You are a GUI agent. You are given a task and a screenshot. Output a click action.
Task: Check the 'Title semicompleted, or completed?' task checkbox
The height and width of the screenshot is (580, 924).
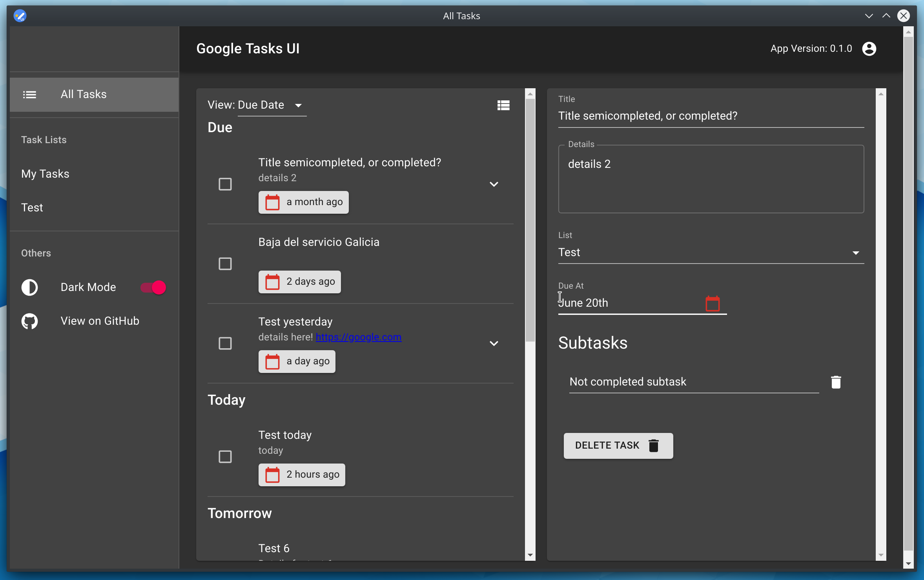pos(225,184)
